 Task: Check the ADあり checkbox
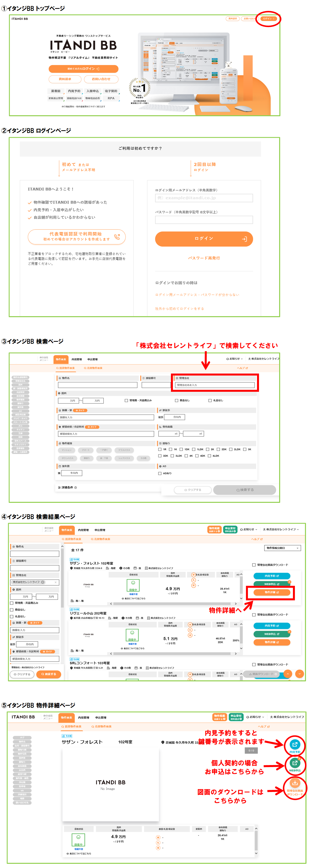[x=160, y=473]
